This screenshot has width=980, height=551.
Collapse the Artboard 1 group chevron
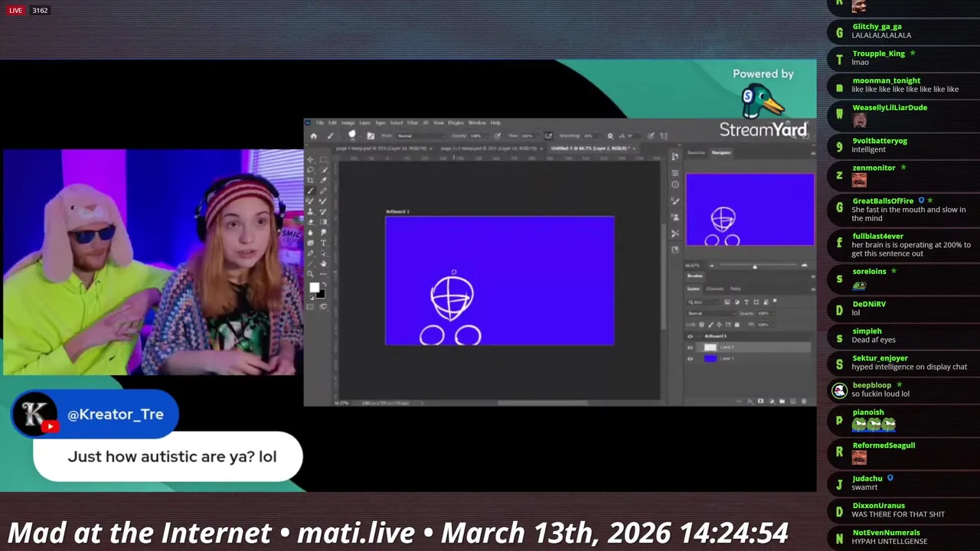699,336
